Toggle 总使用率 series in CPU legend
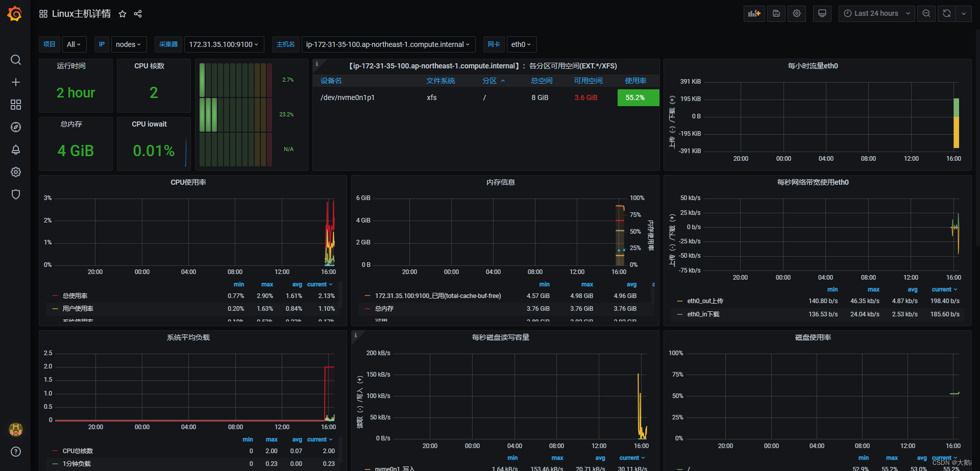This screenshot has width=980, height=471. pyautogui.click(x=75, y=296)
